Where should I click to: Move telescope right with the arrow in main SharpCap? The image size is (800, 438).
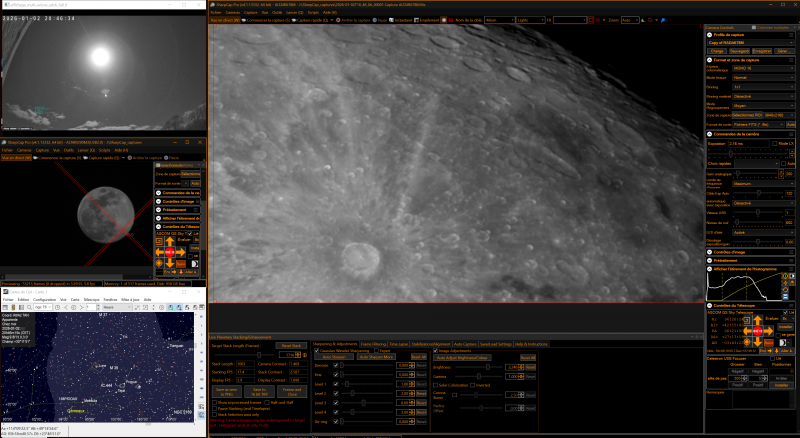(768, 331)
